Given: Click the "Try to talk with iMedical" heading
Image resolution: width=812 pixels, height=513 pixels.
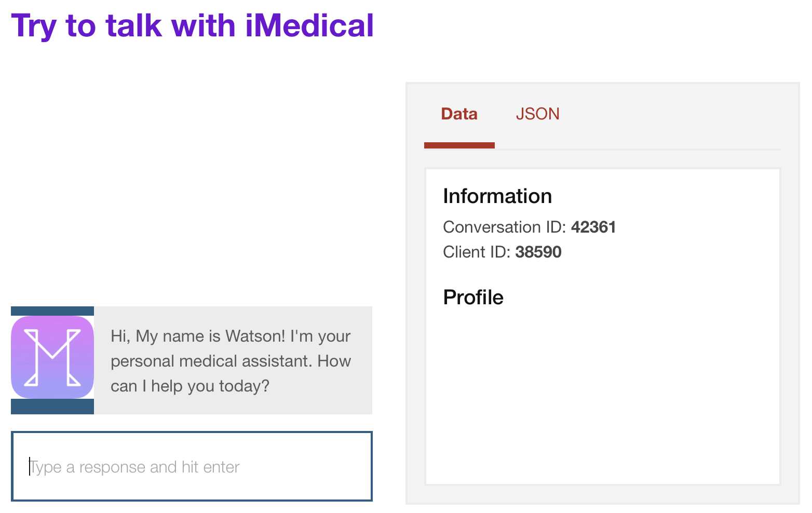Looking at the screenshot, I should pyautogui.click(x=192, y=26).
